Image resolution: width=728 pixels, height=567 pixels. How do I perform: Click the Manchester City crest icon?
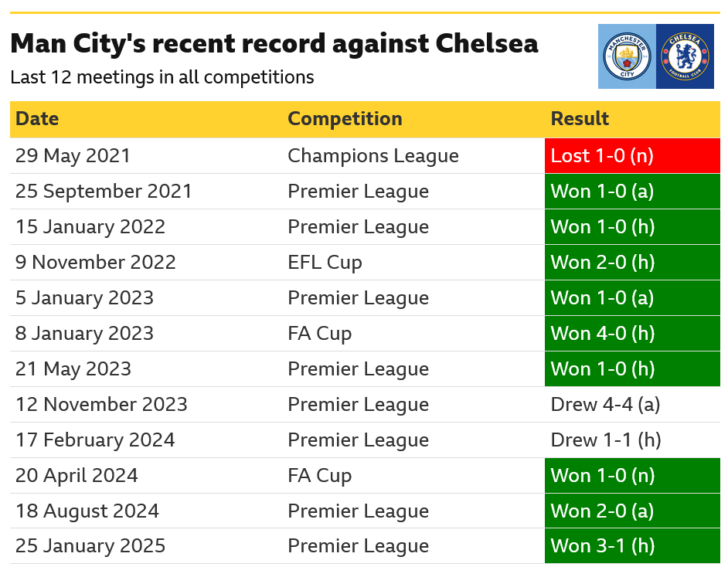point(627,56)
